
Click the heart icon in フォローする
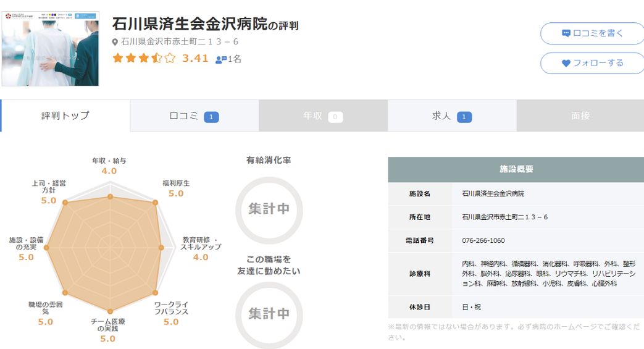566,63
